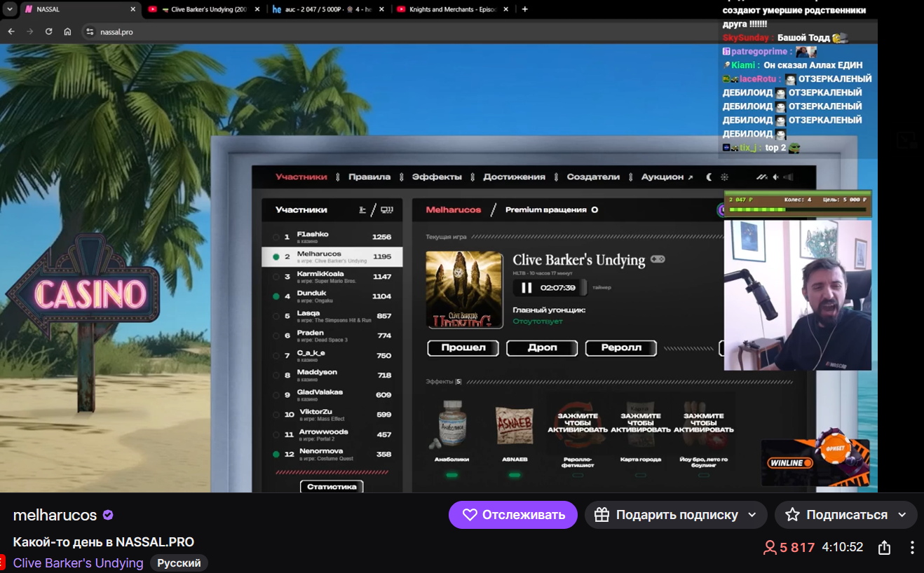
Task: Click the Дроп button
Action: coord(542,348)
